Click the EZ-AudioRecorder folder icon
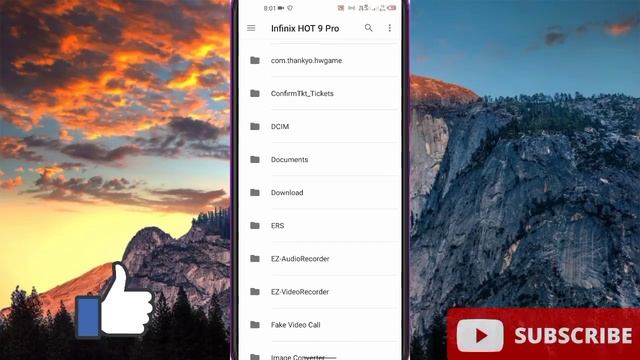This screenshot has width=640, height=360. click(255, 259)
